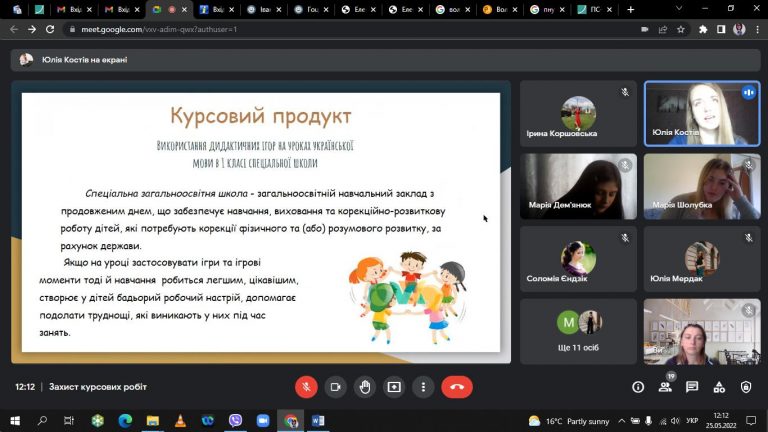
Task: Click the 'Ще 11 осіб' participants tile
Action: 578,332
